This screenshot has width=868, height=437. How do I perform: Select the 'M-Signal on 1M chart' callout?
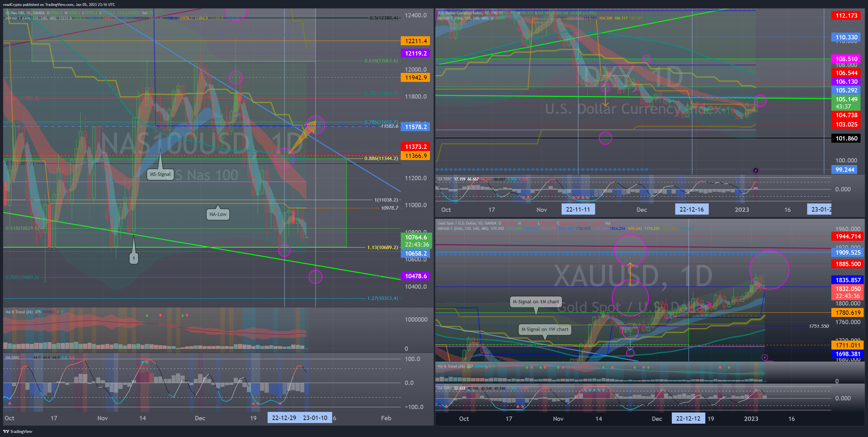click(x=536, y=302)
